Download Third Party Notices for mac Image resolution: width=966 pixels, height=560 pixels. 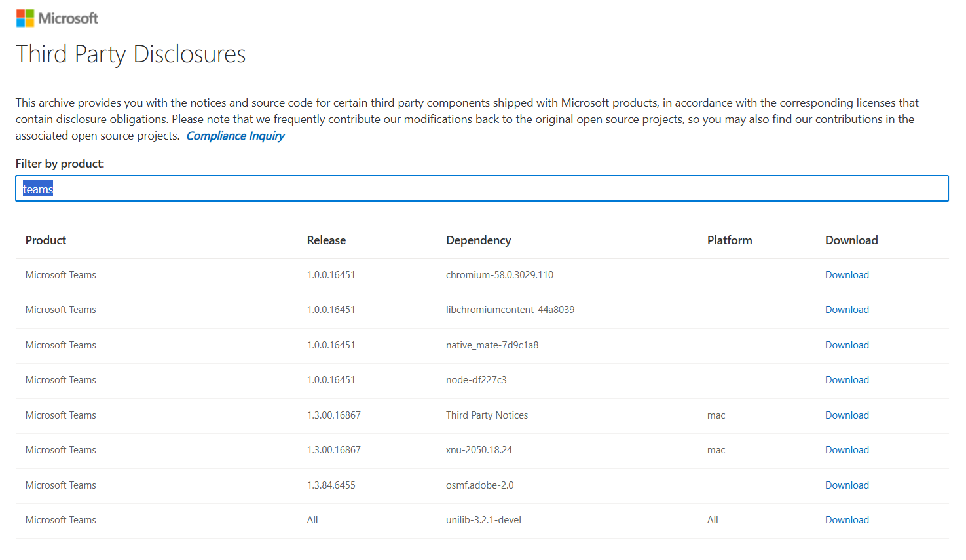(x=847, y=415)
